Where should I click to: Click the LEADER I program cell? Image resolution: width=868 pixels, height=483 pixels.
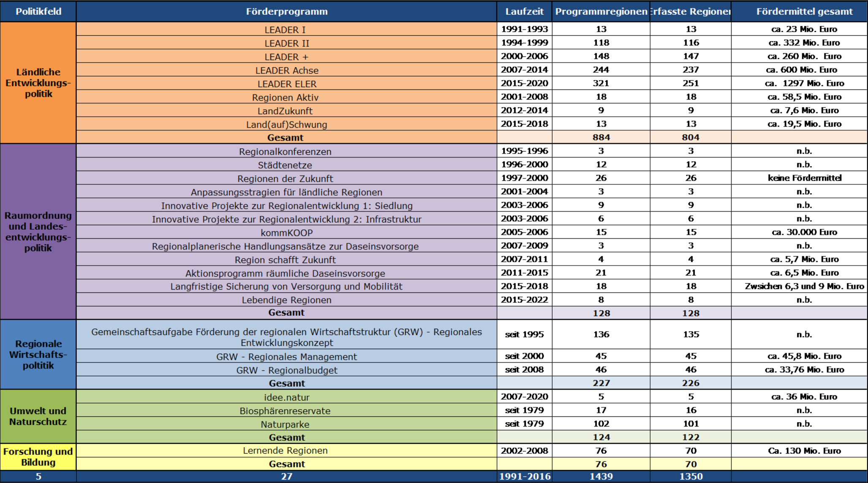tap(286, 29)
